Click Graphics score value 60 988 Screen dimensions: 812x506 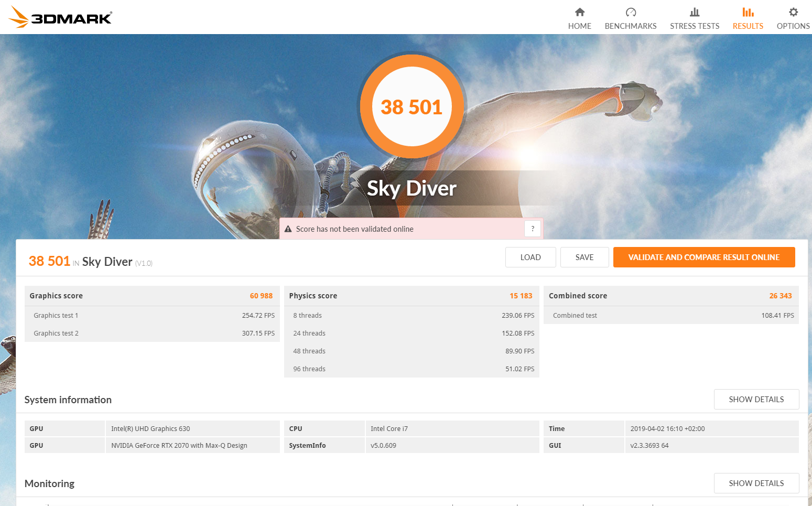pos(261,296)
